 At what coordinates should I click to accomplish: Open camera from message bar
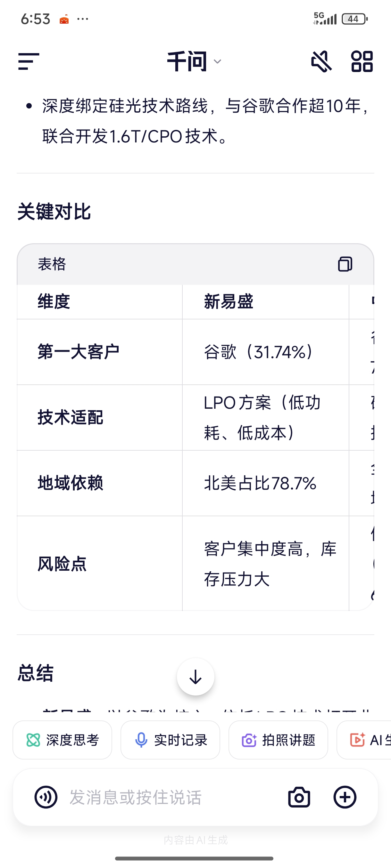pos(299,797)
